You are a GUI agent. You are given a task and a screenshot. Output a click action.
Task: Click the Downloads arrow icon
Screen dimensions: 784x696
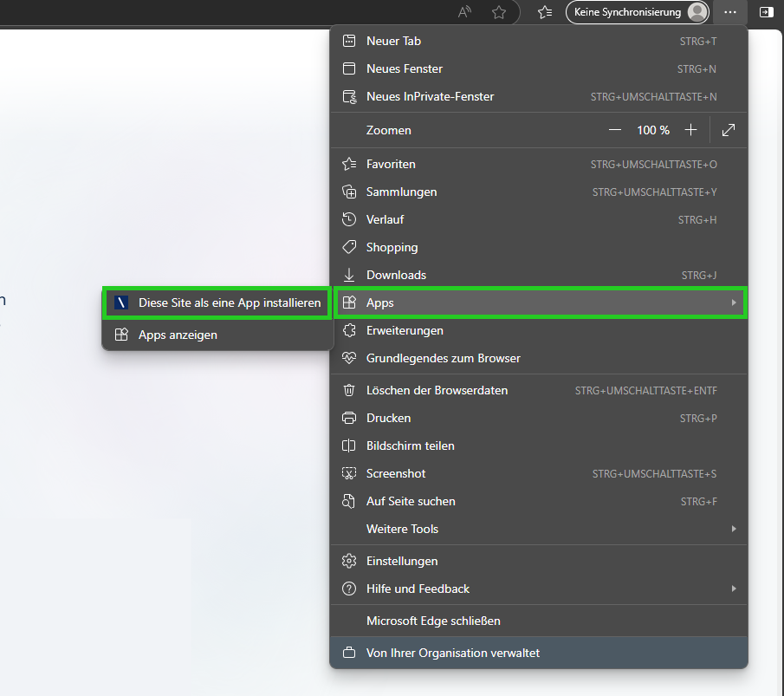(349, 275)
